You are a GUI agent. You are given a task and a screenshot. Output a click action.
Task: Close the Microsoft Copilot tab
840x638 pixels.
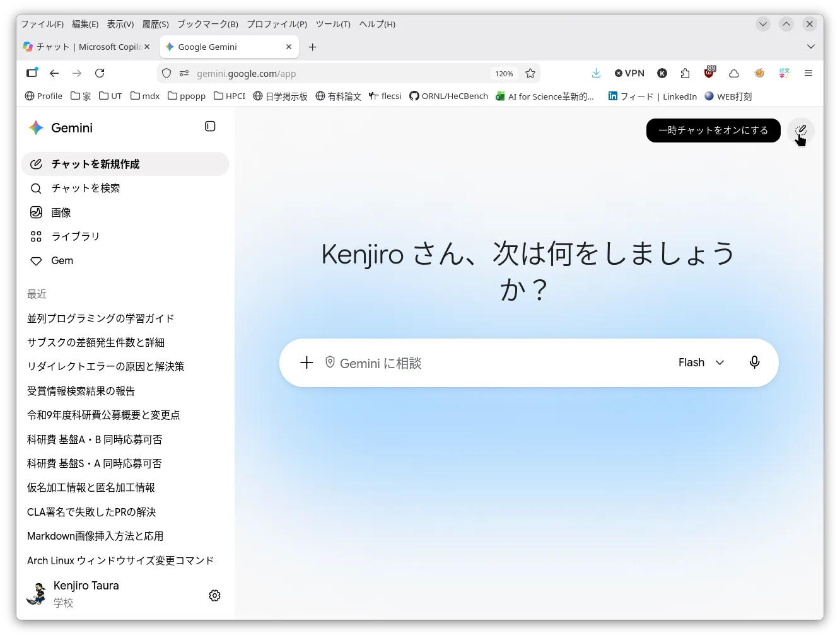click(147, 47)
